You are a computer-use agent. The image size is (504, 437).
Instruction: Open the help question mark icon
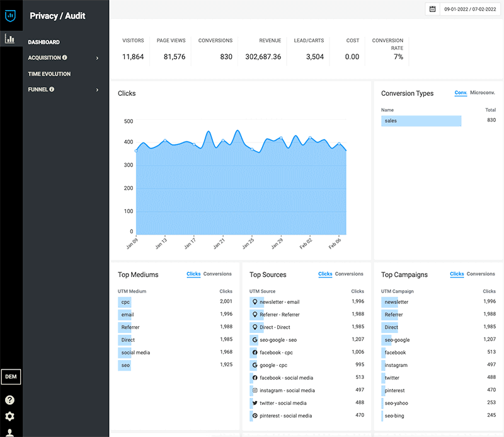click(9, 400)
